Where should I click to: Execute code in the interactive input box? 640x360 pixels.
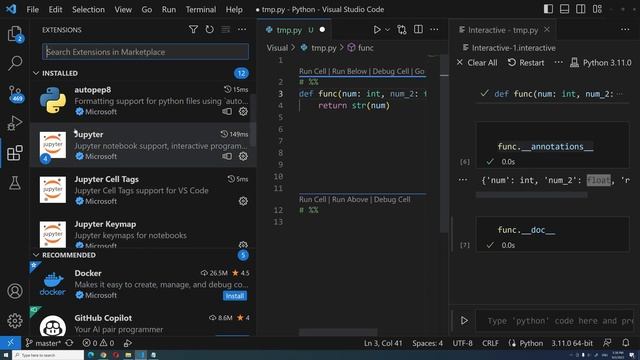pyautogui.click(x=464, y=320)
